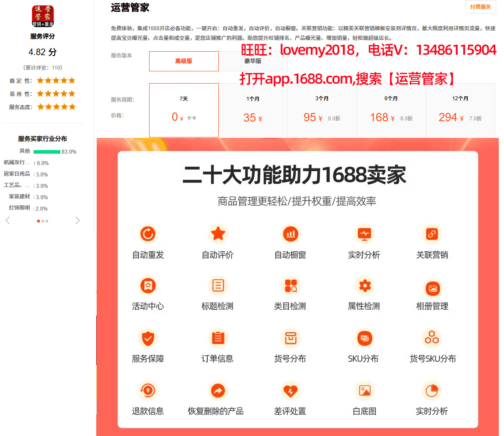Click the 灯饰照明 2.0% row
The image size is (504, 436).
(28, 208)
